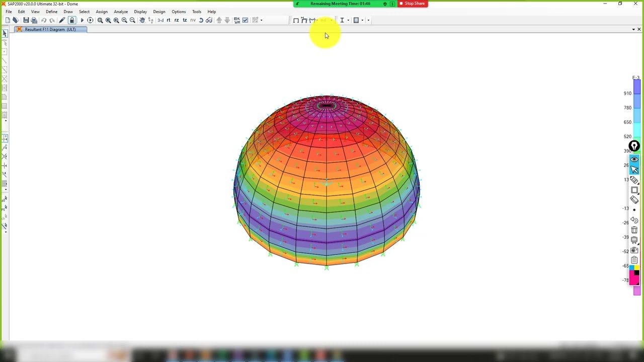Click the Zoom Out magnifier icon

point(132,20)
